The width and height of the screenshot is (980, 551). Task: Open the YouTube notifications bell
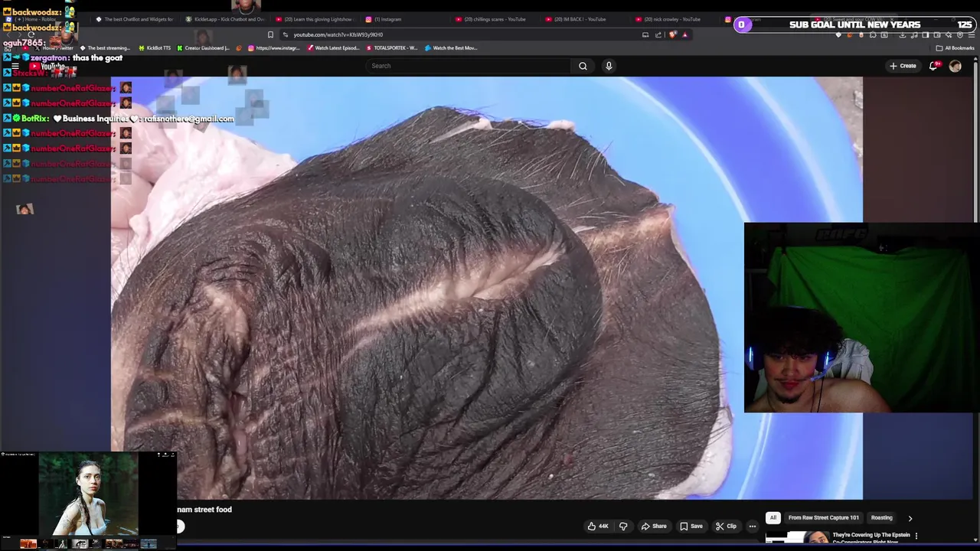933,66
